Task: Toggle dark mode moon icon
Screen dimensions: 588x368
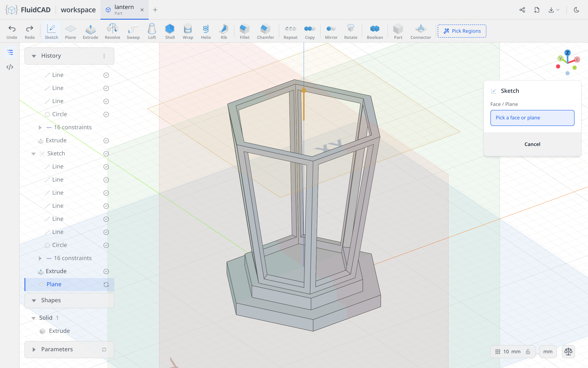Action: click(x=576, y=10)
